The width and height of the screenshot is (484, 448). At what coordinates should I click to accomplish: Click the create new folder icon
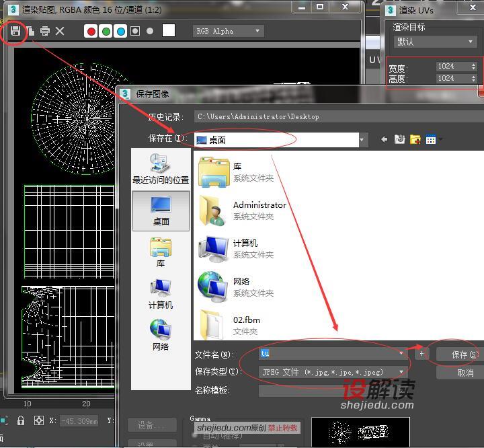415,140
